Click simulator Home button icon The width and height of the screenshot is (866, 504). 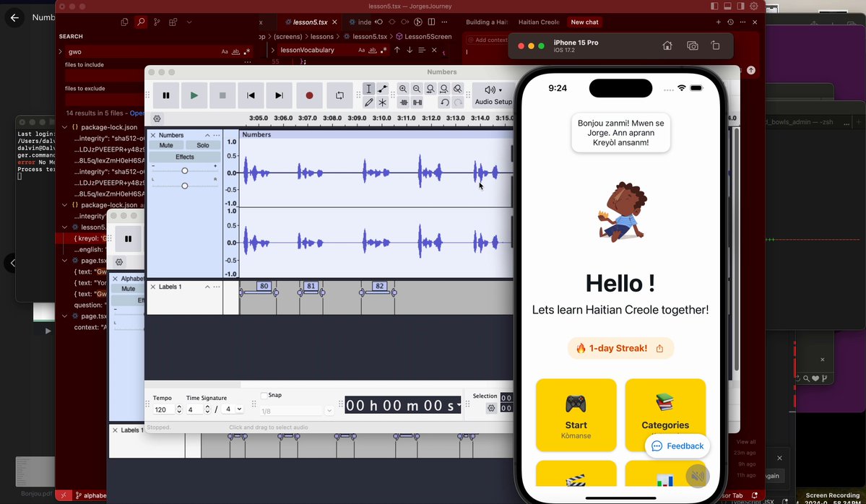pyautogui.click(x=667, y=45)
